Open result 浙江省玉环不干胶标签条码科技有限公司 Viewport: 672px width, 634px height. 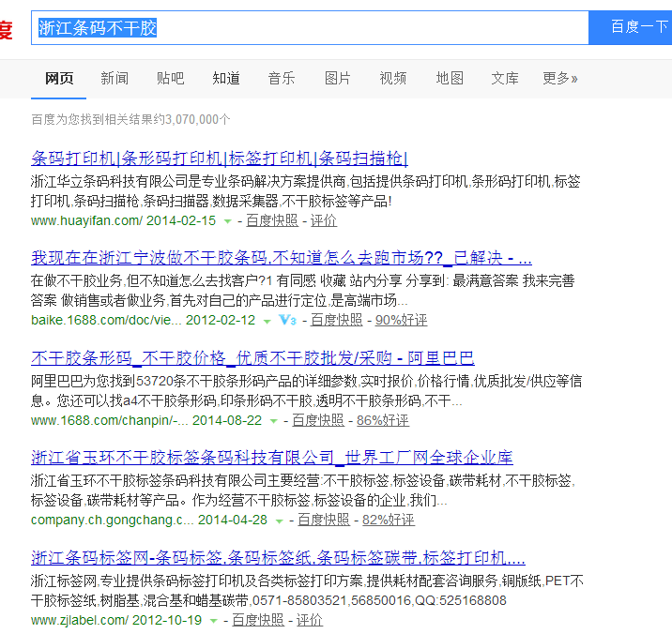click(x=272, y=458)
